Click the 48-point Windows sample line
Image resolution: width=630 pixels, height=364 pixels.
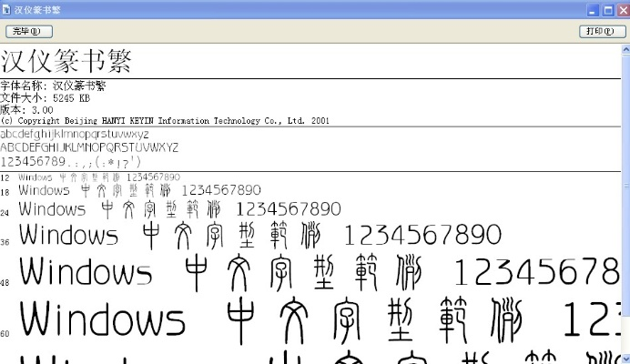319,272
